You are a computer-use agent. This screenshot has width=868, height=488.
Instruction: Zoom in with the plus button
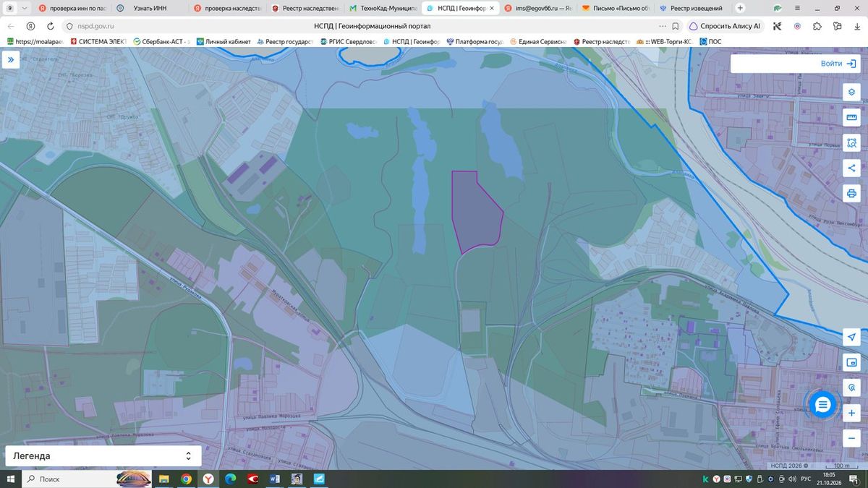tap(851, 413)
